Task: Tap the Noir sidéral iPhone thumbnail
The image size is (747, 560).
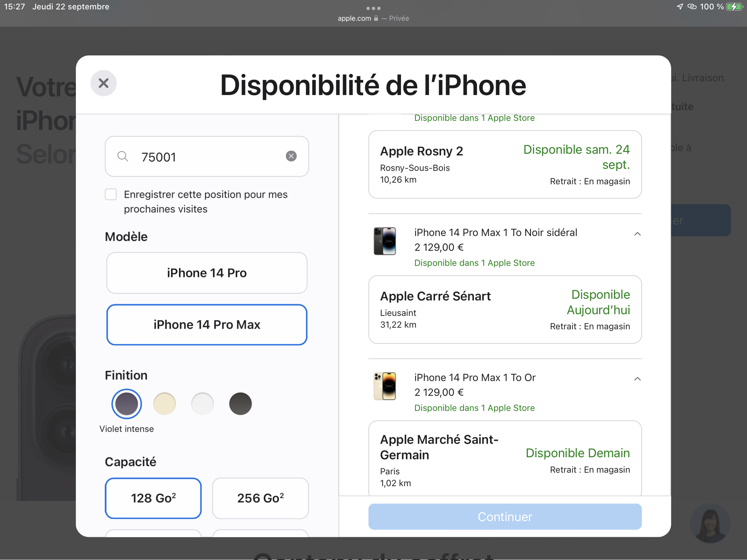Action: (385, 241)
